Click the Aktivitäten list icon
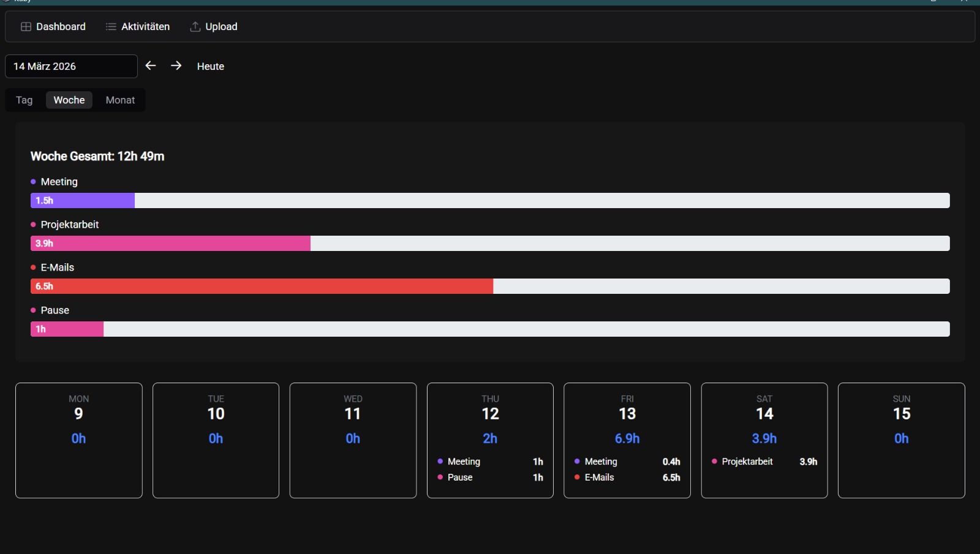This screenshot has width=980, height=554. (x=110, y=26)
